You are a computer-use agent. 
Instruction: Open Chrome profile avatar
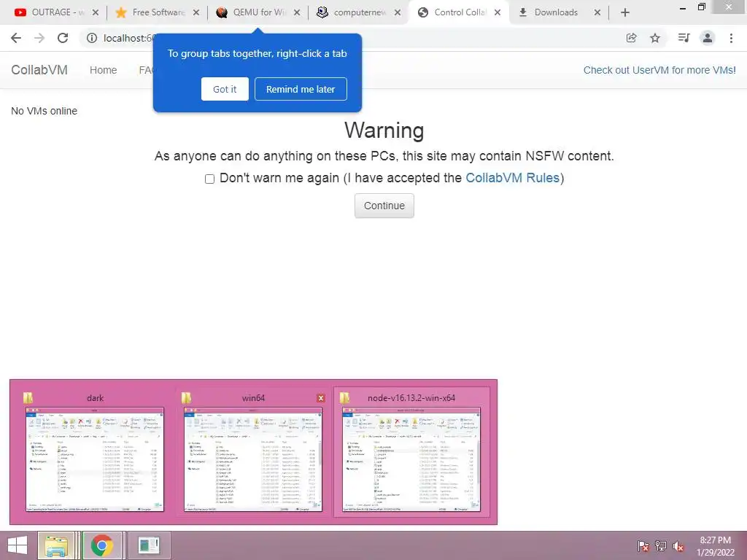pyautogui.click(x=708, y=38)
